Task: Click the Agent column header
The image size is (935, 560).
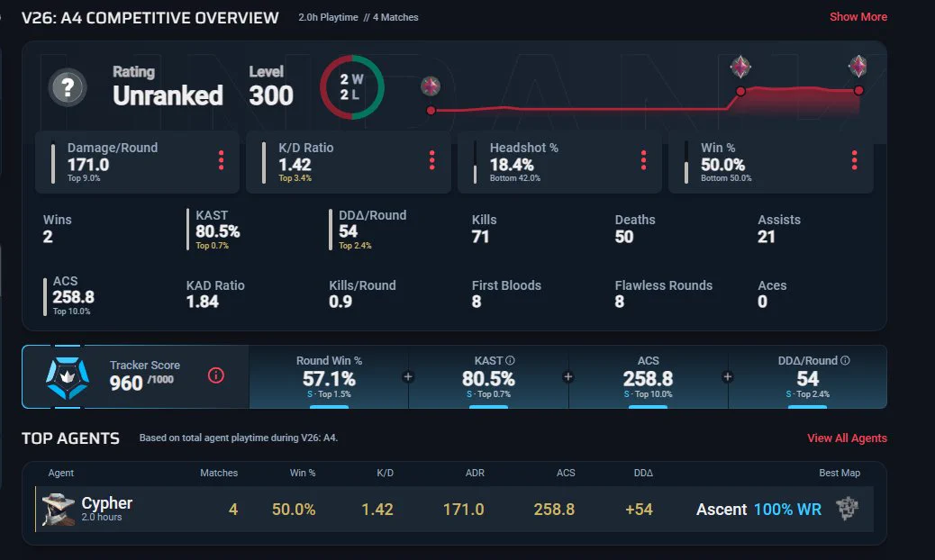Action: point(61,473)
